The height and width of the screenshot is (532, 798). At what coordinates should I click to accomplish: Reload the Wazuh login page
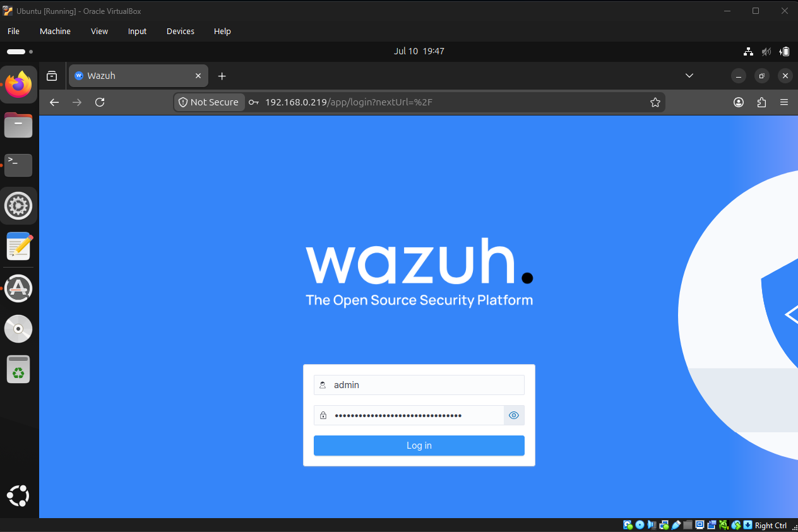click(x=100, y=102)
